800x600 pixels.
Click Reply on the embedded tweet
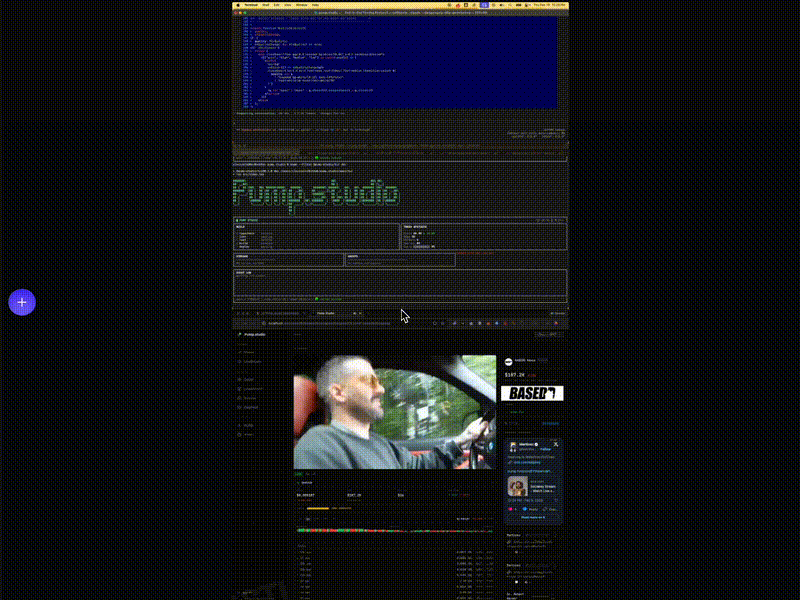pyautogui.click(x=531, y=509)
